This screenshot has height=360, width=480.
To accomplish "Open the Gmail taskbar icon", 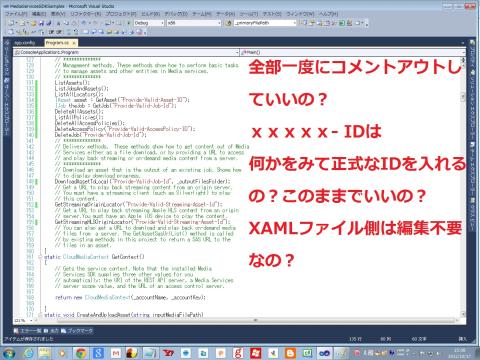I will pyautogui.click(x=116, y=353).
